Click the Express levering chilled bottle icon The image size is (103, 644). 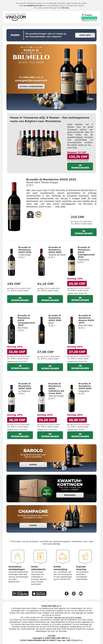[84, 556]
